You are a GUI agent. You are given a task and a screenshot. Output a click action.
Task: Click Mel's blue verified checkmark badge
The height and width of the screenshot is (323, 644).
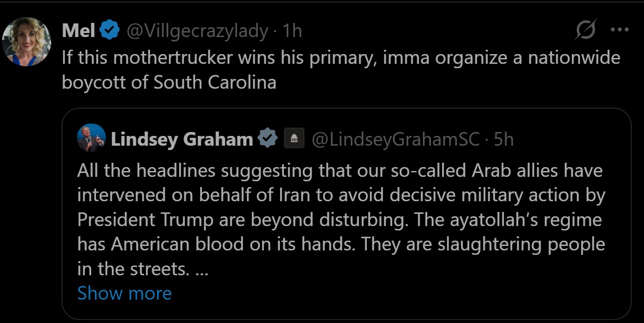point(110,31)
